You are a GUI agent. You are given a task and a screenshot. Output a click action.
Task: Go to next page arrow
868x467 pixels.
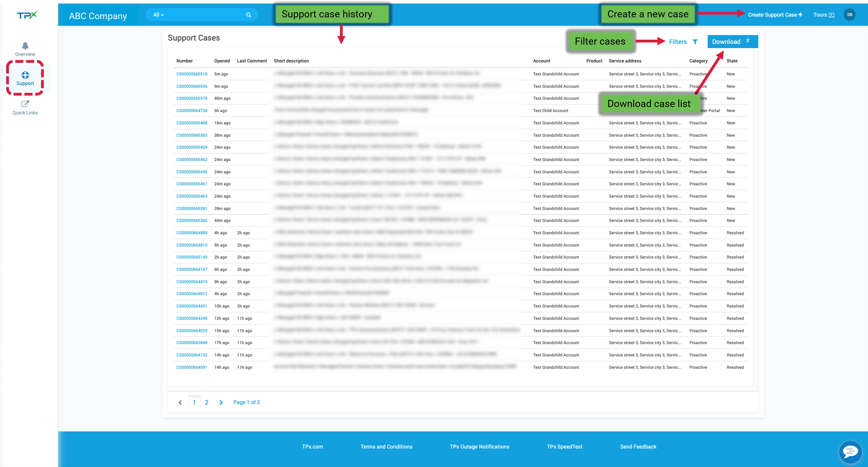221,403
